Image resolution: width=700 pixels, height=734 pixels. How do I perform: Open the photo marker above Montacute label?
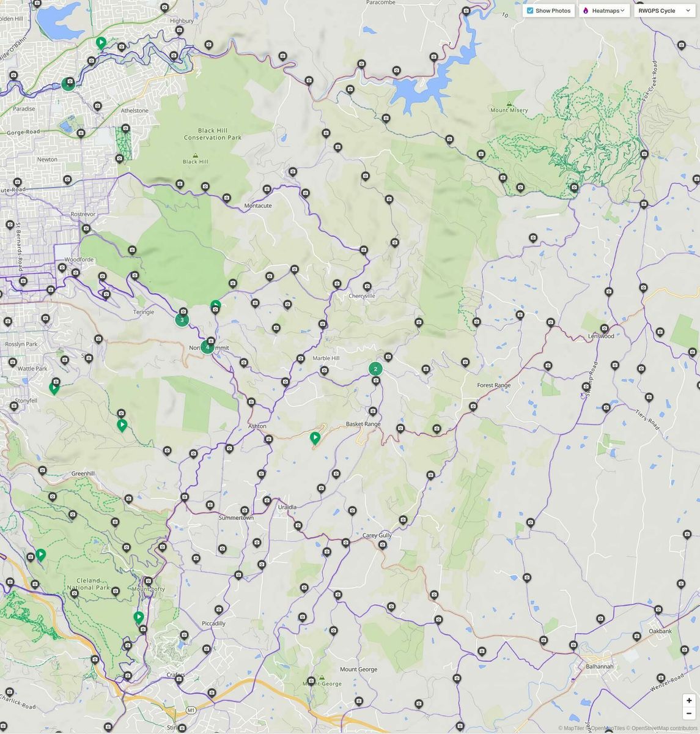coord(267,189)
